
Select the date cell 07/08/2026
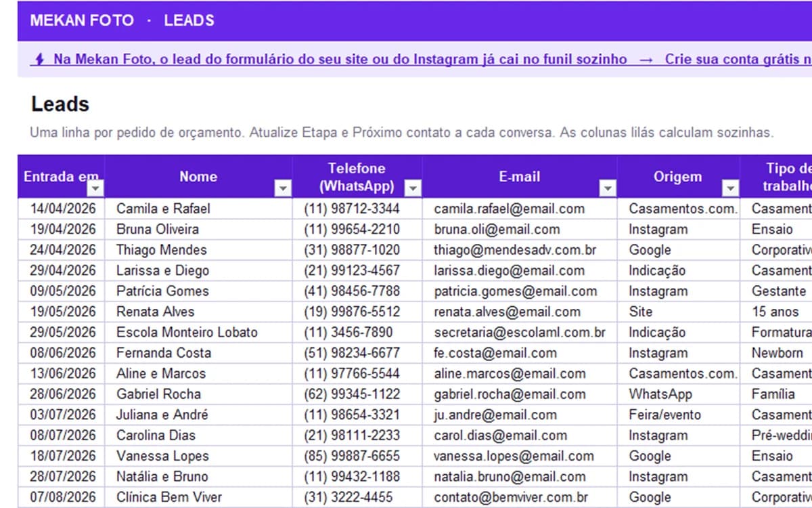pyautogui.click(x=62, y=497)
